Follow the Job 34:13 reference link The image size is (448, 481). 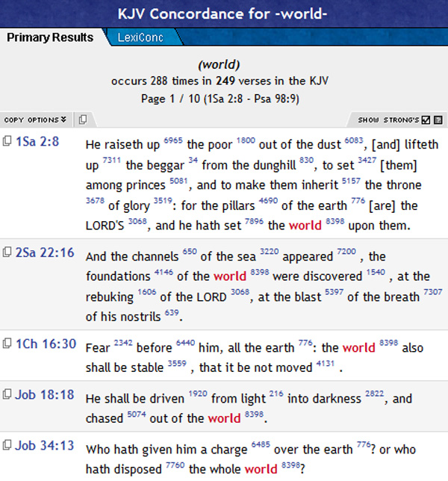45,446
